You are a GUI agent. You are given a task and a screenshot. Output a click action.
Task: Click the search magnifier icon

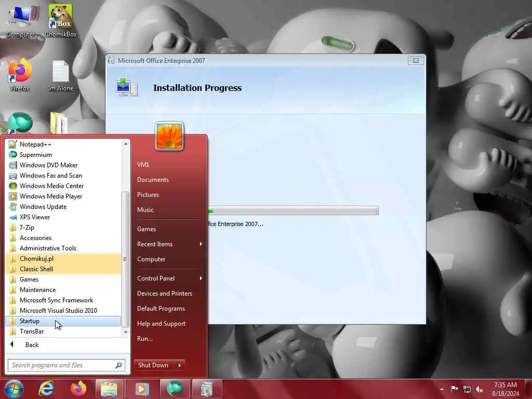(119, 365)
